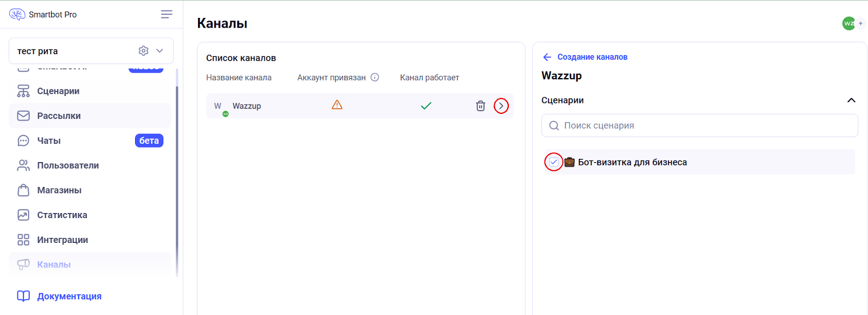The image size is (868, 315).
Task: Collapse the Сценарии section chevron
Action: click(851, 100)
